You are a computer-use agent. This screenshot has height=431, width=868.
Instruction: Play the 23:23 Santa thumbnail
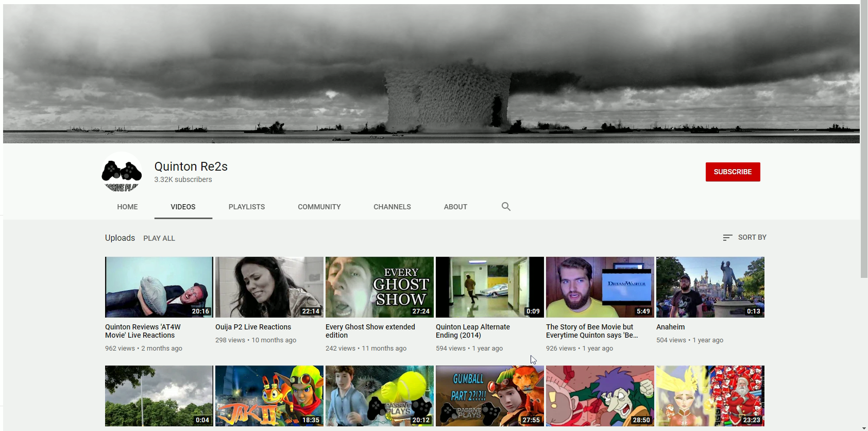coord(710,396)
